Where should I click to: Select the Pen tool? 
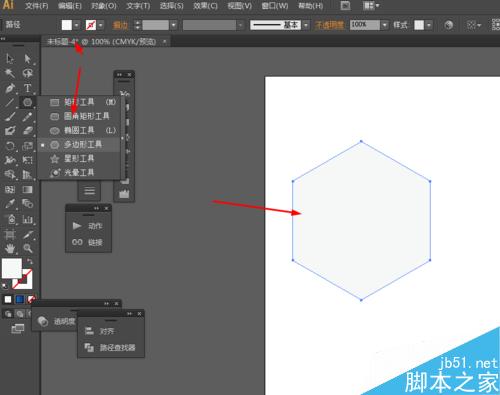(10, 88)
